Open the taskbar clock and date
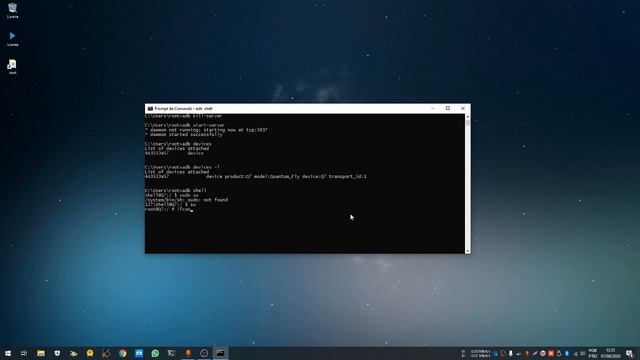The image size is (640, 360). tap(610, 353)
